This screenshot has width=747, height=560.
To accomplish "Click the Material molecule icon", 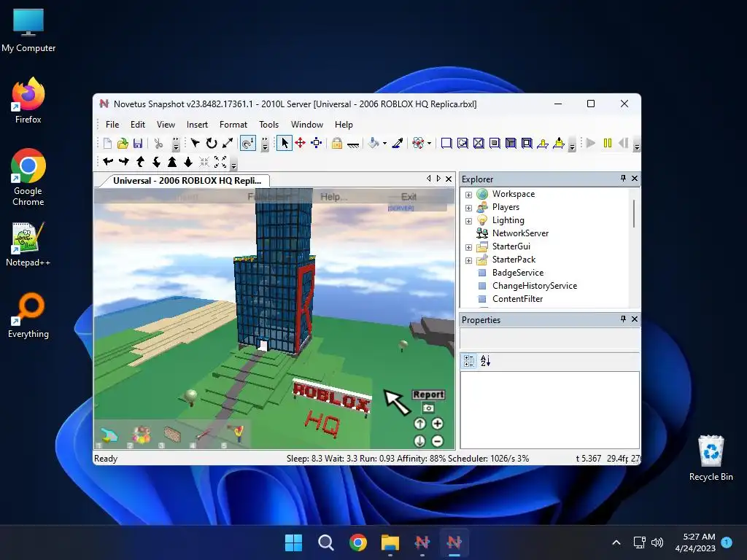I will [418, 143].
